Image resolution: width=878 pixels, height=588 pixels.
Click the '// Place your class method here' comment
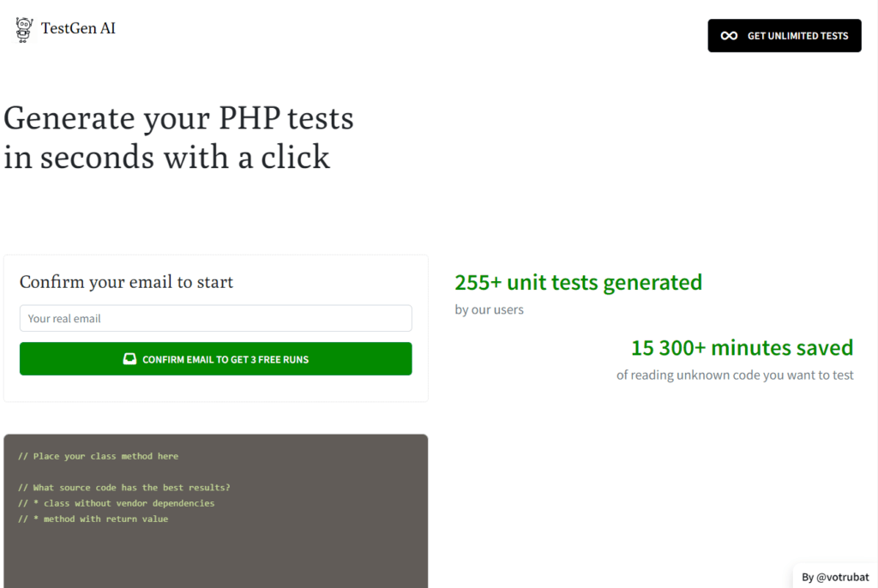(x=98, y=456)
